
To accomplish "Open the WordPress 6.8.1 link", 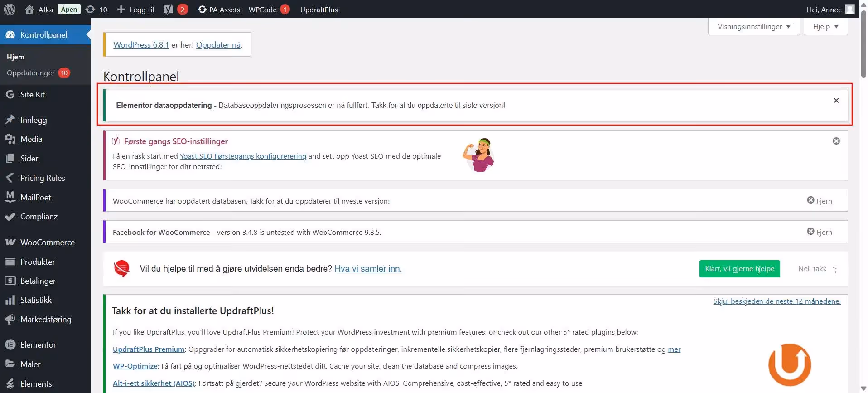I will tap(141, 44).
